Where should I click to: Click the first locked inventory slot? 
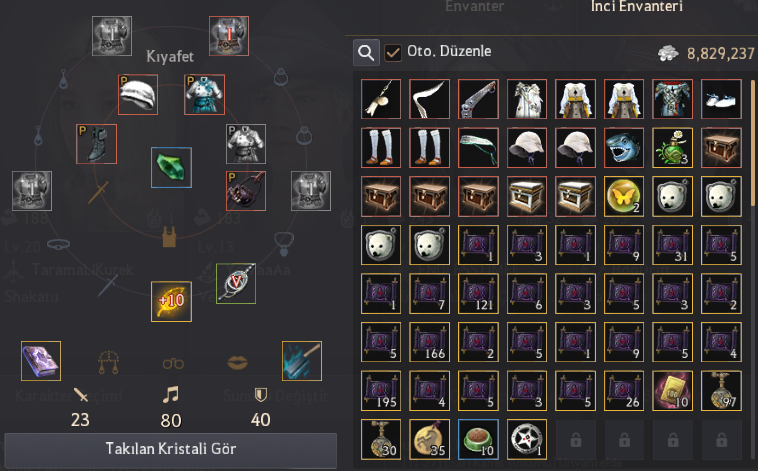click(575, 440)
